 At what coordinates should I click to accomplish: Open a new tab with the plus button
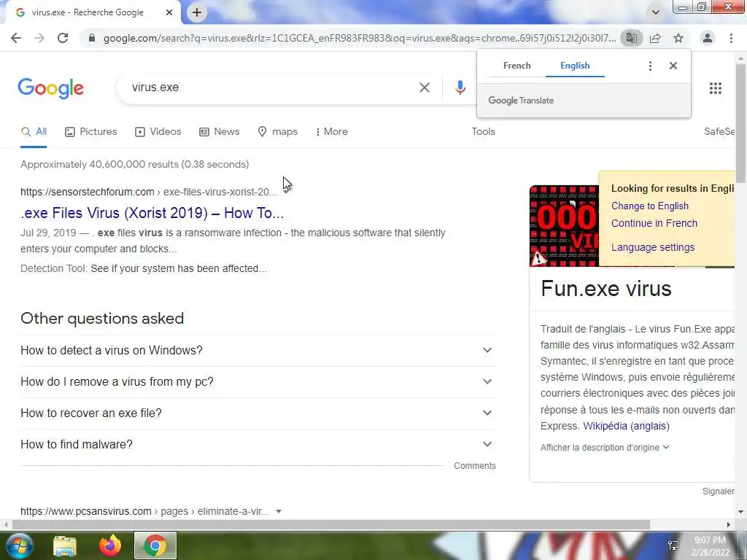tap(197, 12)
